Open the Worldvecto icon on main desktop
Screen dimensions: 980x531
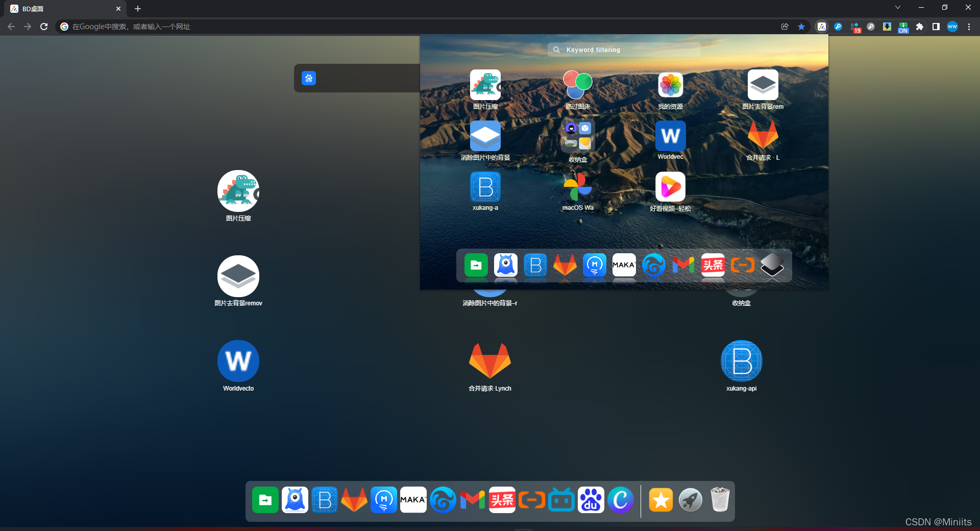[238, 361]
